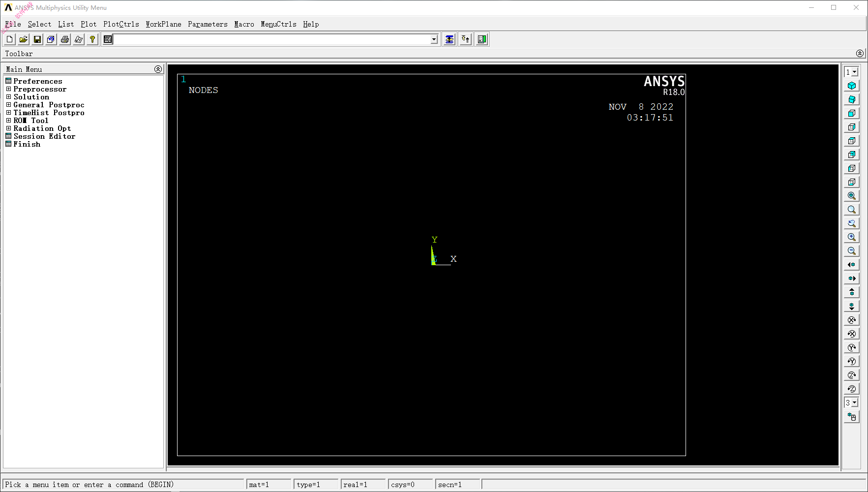Click the Back Up zoom magnifier icon
868x492 pixels.
point(852,223)
